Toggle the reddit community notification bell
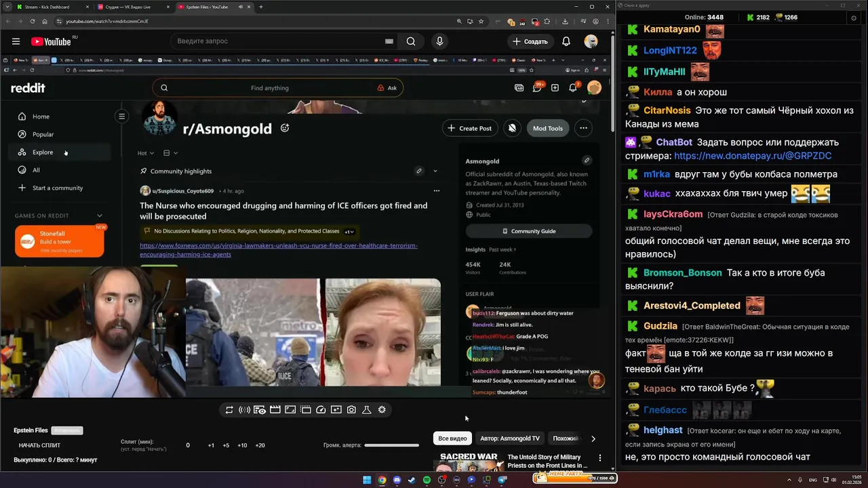 click(x=512, y=128)
